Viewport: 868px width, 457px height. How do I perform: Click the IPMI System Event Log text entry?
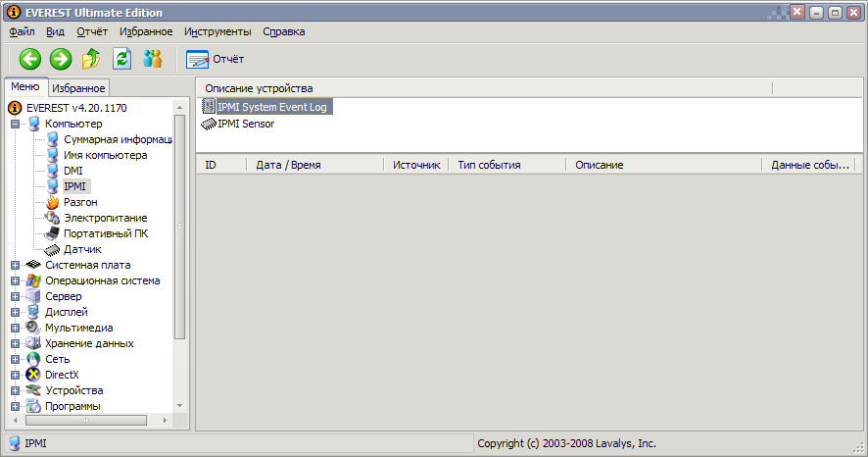[x=272, y=107]
